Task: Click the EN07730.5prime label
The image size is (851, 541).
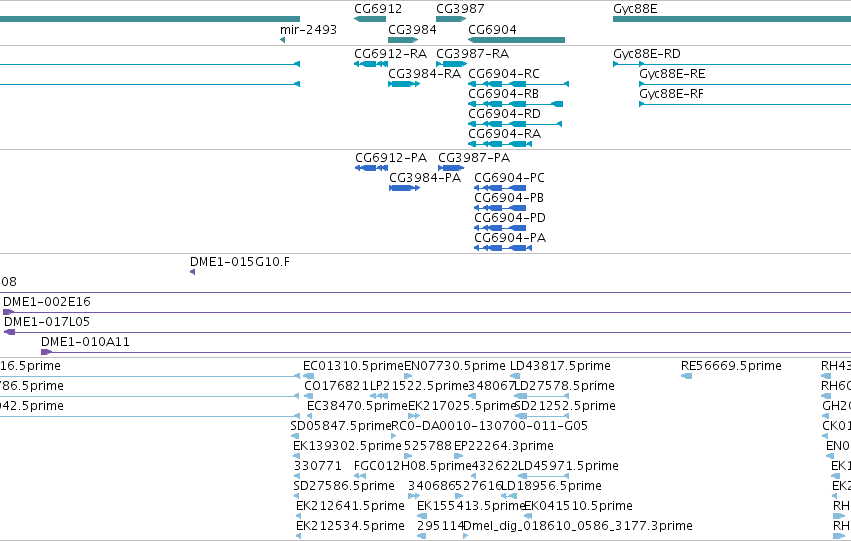Action: click(455, 366)
